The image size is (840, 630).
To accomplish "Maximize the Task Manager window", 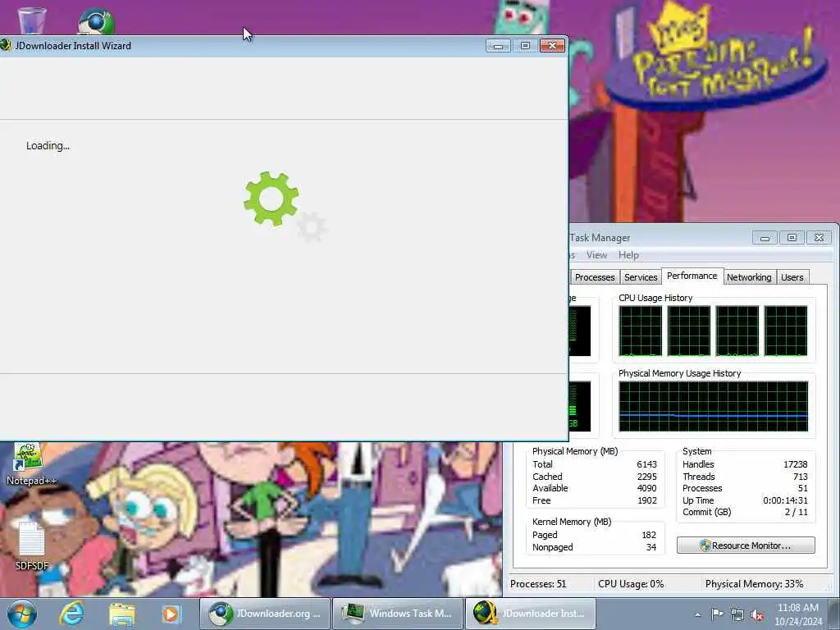I will (792, 237).
